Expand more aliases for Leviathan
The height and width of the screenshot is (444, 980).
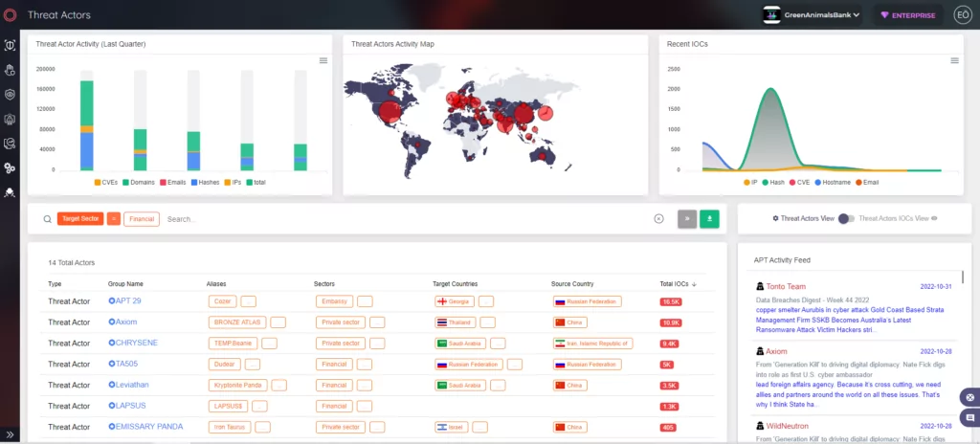[x=278, y=386]
